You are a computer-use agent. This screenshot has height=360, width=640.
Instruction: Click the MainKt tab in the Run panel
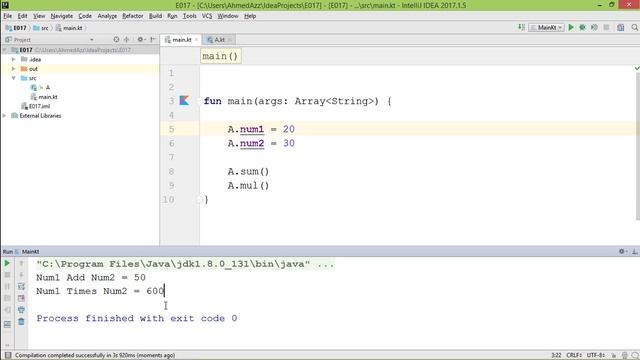click(x=27, y=251)
